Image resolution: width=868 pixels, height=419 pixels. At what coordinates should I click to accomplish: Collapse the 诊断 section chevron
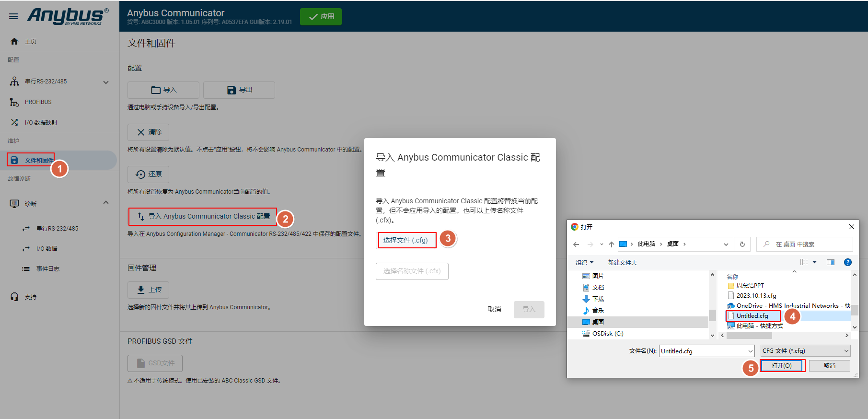click(x=106, y=203)
